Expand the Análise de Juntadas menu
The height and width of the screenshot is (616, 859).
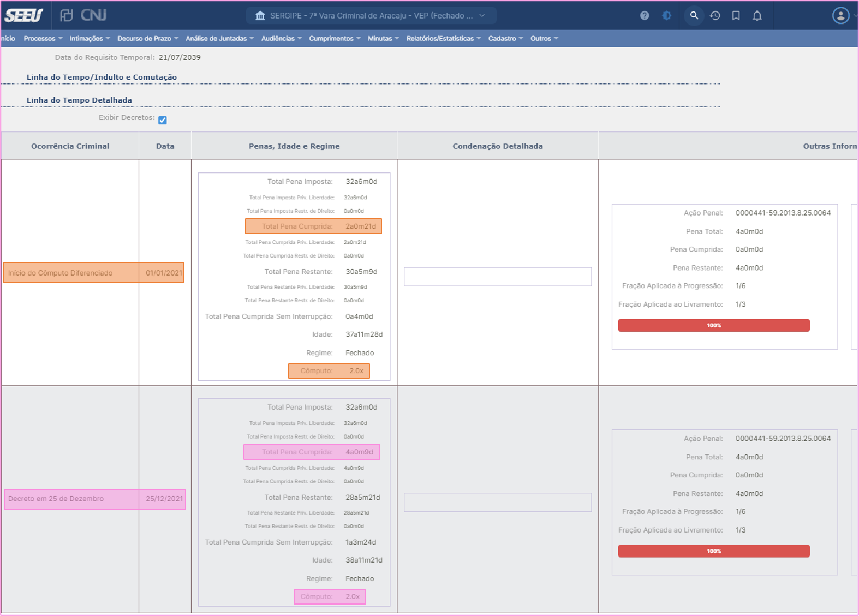220,39
